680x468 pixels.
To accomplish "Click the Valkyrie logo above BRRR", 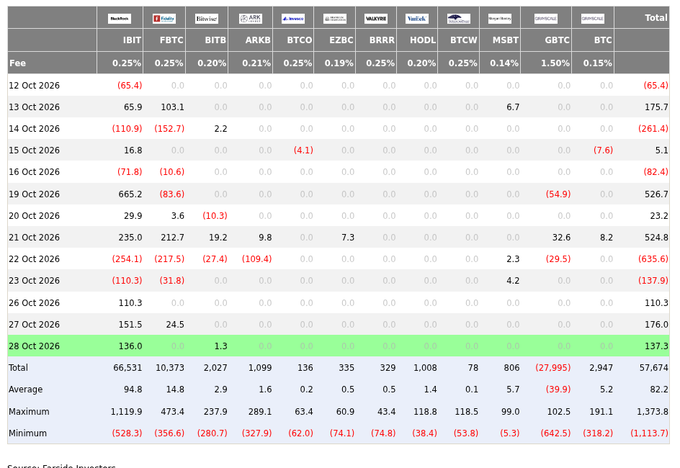I will pos(376,19).
